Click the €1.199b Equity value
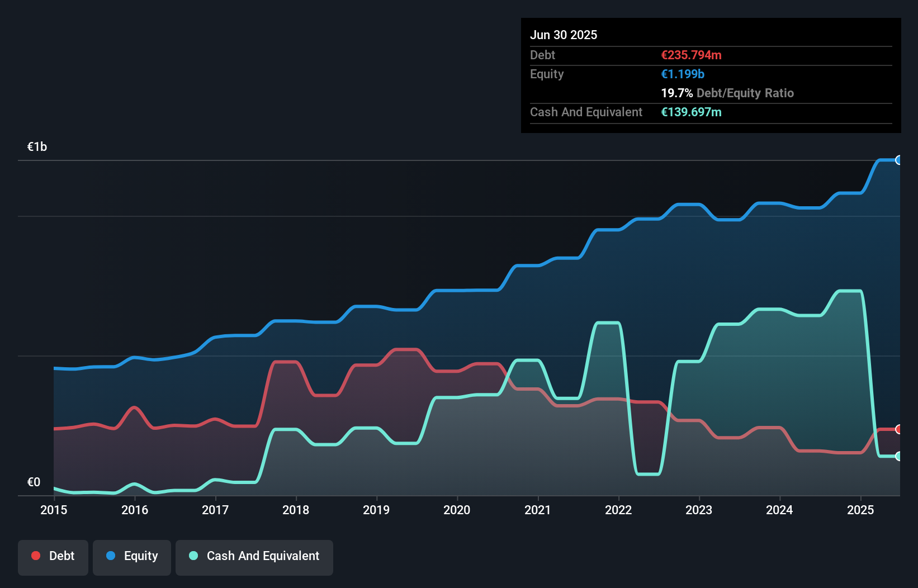This screenshot has height=588, width=918. tap(683, 74)
